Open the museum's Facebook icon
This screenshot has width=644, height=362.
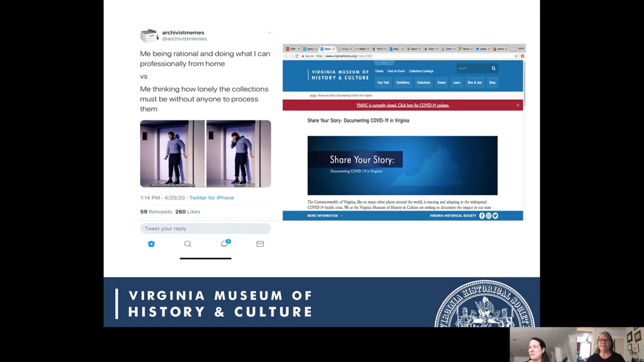482,216
